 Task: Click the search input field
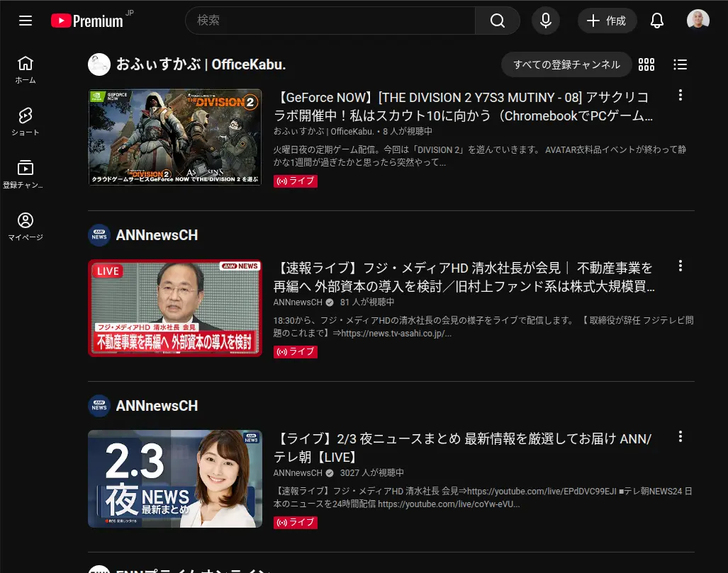[330, 21]
